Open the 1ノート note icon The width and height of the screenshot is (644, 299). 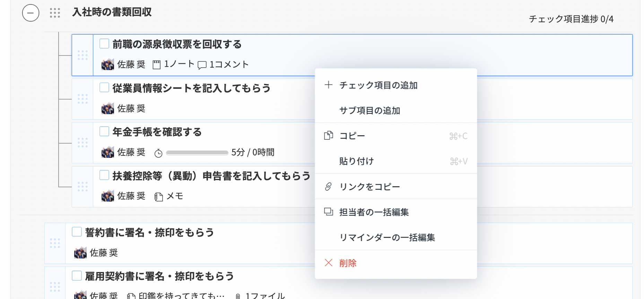click(157, 65)
